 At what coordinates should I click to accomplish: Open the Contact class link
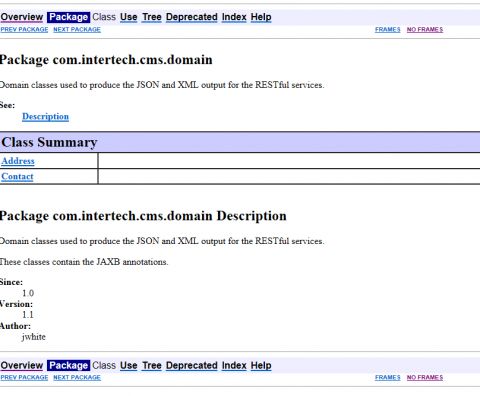point(17,177)
